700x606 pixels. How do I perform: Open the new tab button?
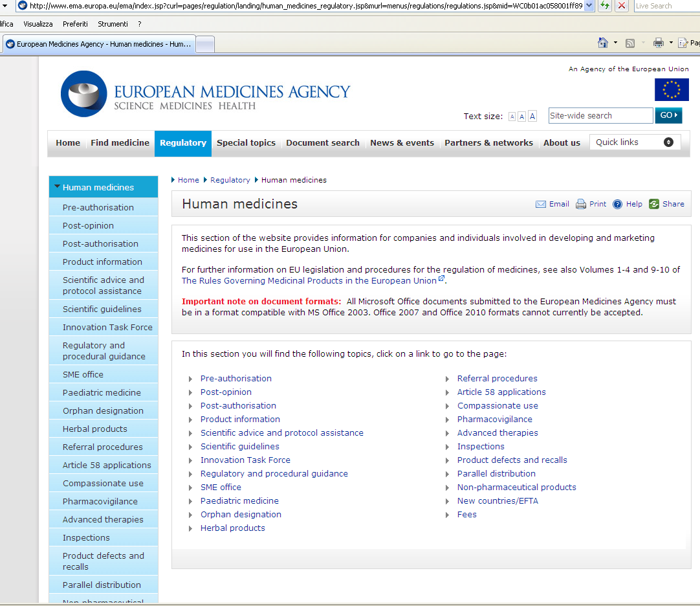point(205,44)
